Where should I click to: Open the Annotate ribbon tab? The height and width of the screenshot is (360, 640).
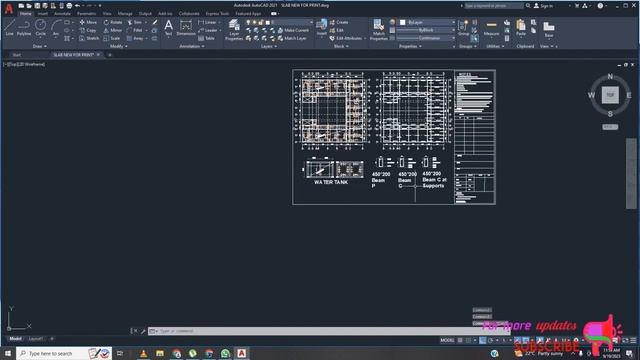coord(62,13)
